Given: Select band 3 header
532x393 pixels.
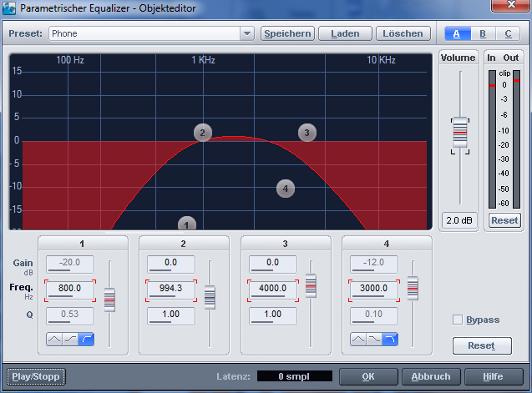Looking at the screenshot, I should tap(286, 244).
